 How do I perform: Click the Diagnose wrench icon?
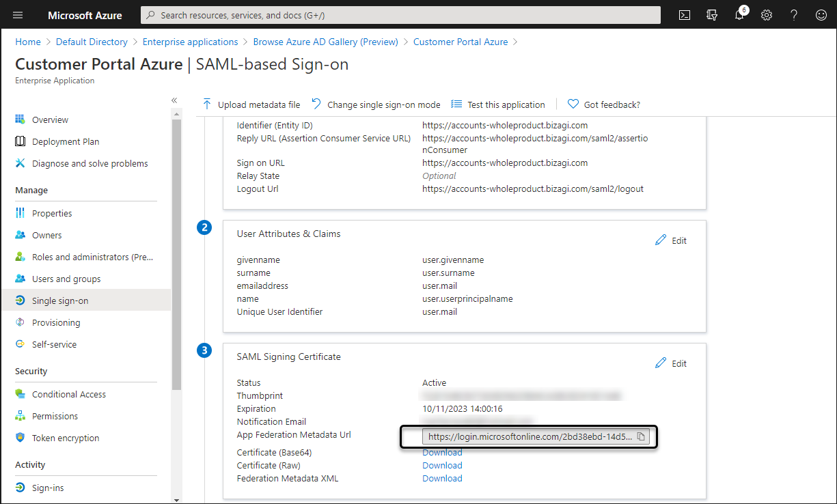(x=20, y=163)
